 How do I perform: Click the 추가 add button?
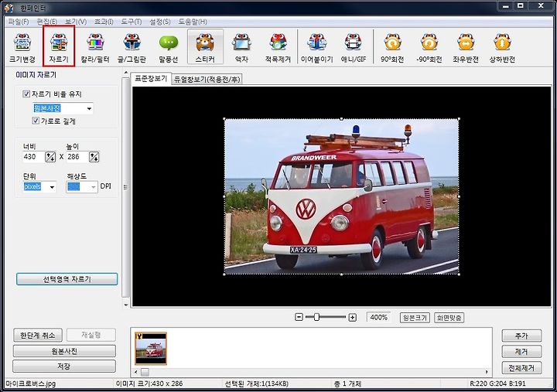[x=521, y=336]
